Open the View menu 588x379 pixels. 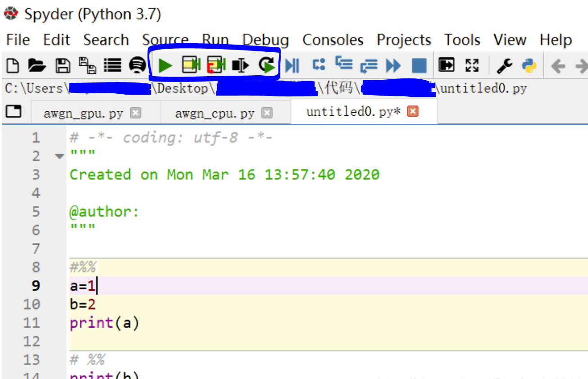510,40
